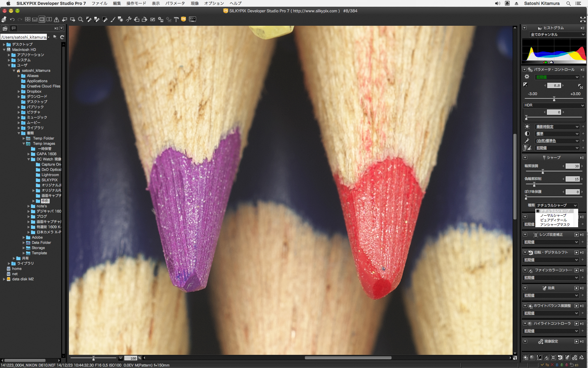Open the パラメータ menu in menu bar
The image size is (588, 368).
tap(175, 3)
